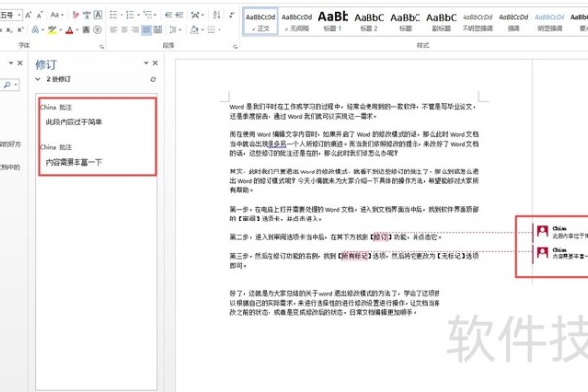Show or hide paragraph marks
Viewport: 588px width, 392px height.
tap(232, 15)
